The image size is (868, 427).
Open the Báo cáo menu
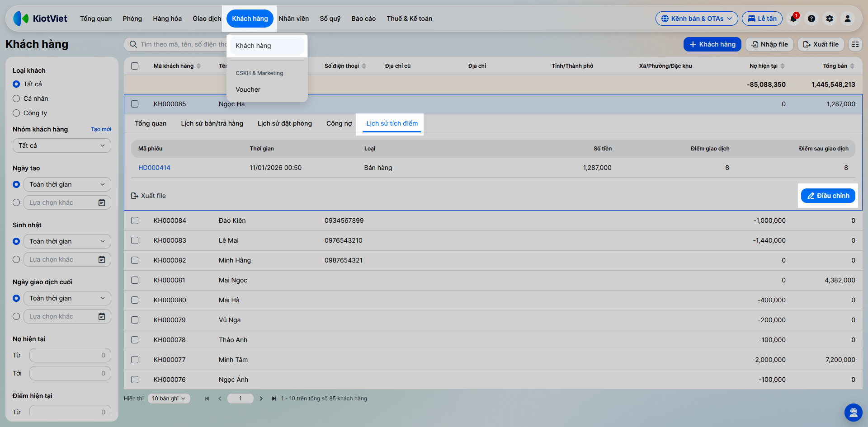point(363,19)
